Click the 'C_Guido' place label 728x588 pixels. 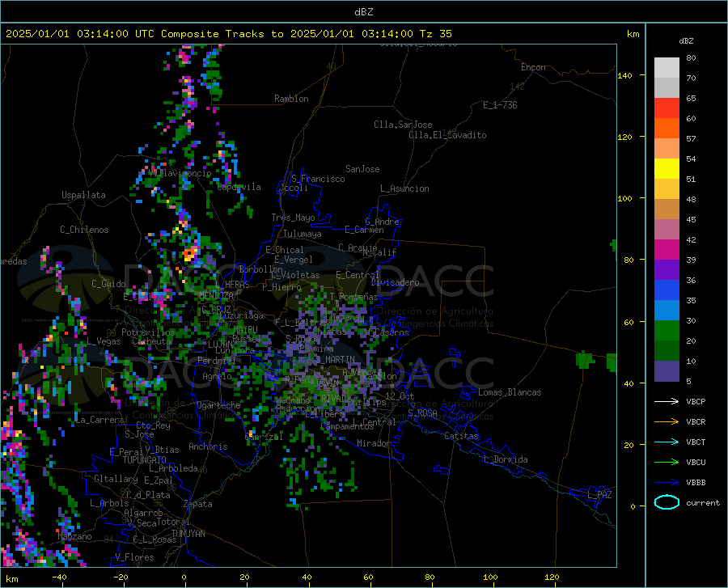[x=108, y=284]
